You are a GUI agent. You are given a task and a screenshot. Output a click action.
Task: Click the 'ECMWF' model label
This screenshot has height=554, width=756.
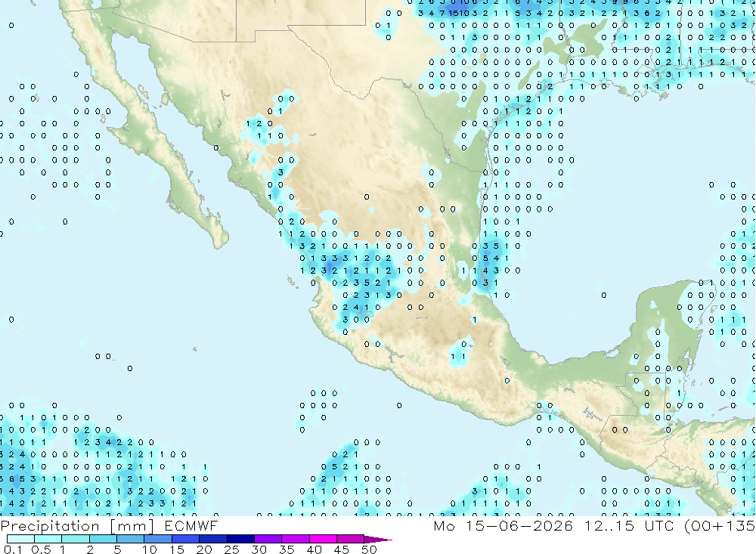[x=191, y=525]
